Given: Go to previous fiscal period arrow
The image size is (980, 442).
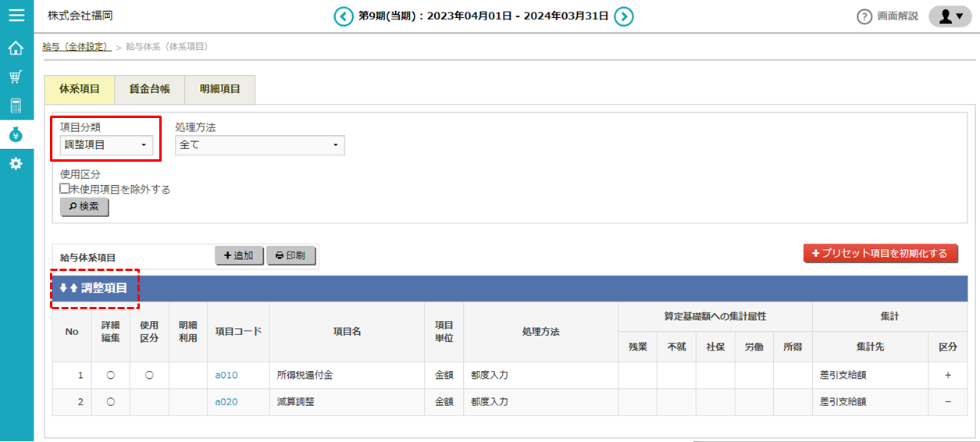Looking at the screenshot, I should [344, 16].
